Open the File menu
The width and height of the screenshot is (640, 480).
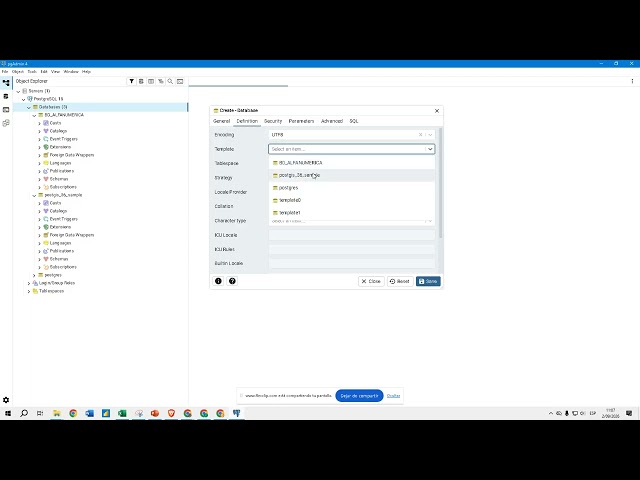5,71
